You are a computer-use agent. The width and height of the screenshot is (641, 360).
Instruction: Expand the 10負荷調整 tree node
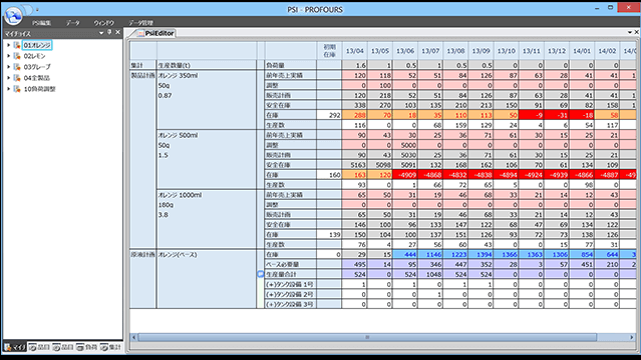(9, 89)
